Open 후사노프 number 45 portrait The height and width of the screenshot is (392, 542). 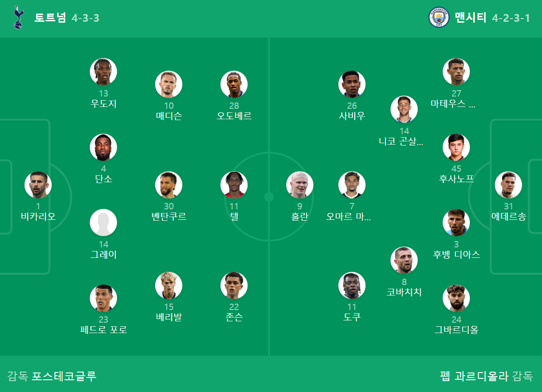tap(456, 147)
